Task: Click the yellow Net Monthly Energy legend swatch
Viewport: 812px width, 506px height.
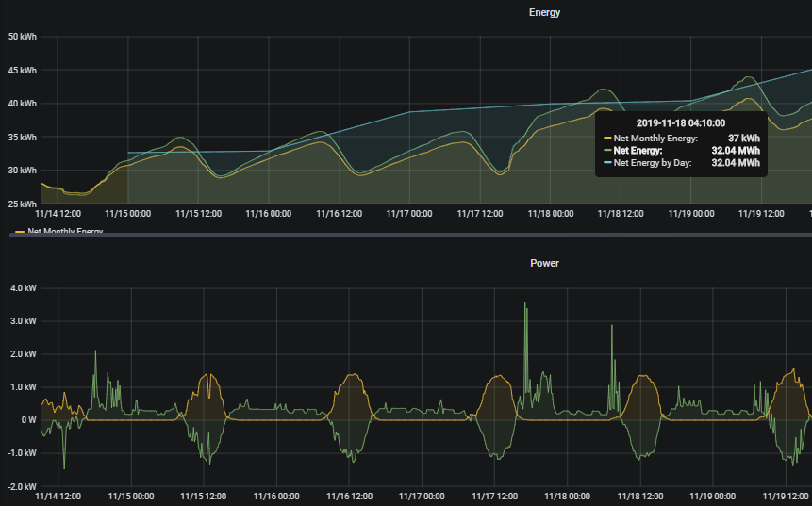Action: point(20,230)
